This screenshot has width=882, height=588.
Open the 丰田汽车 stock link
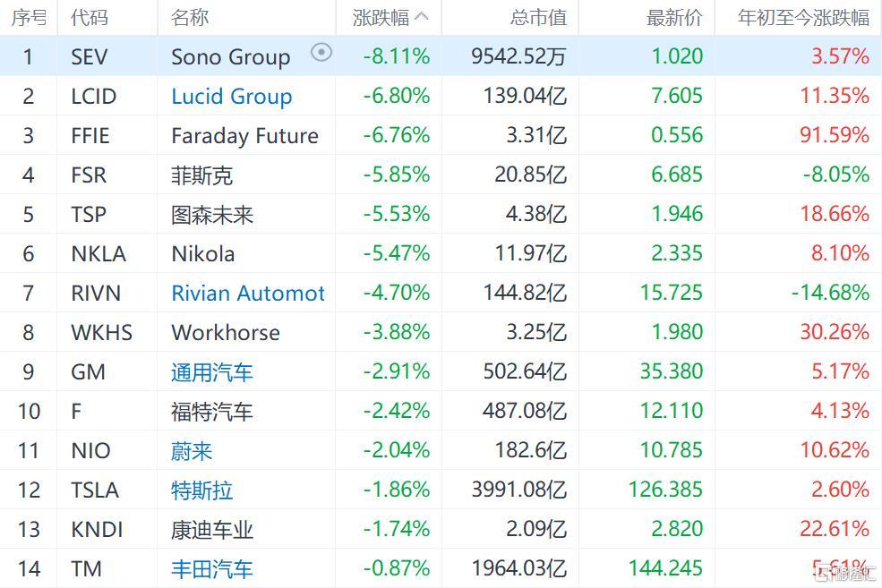pos(212,569)
